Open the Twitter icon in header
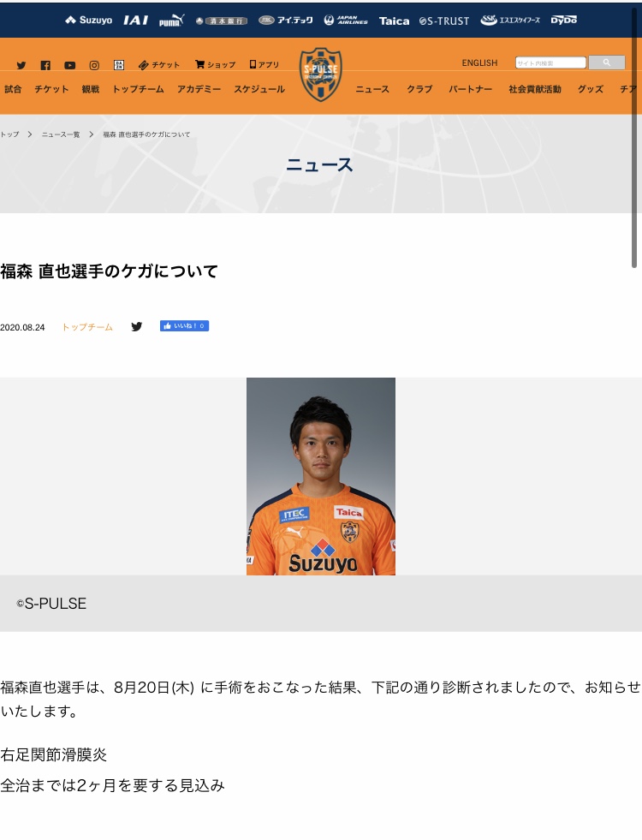This screenshot has width=642, height=840. tap(21, 65)
